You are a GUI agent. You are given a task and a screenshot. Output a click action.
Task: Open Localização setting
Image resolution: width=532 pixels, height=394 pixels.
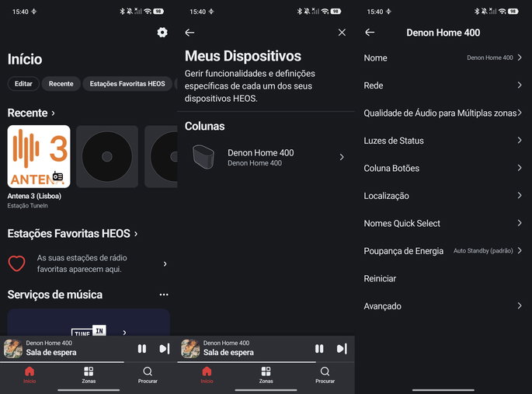(443, 196)
